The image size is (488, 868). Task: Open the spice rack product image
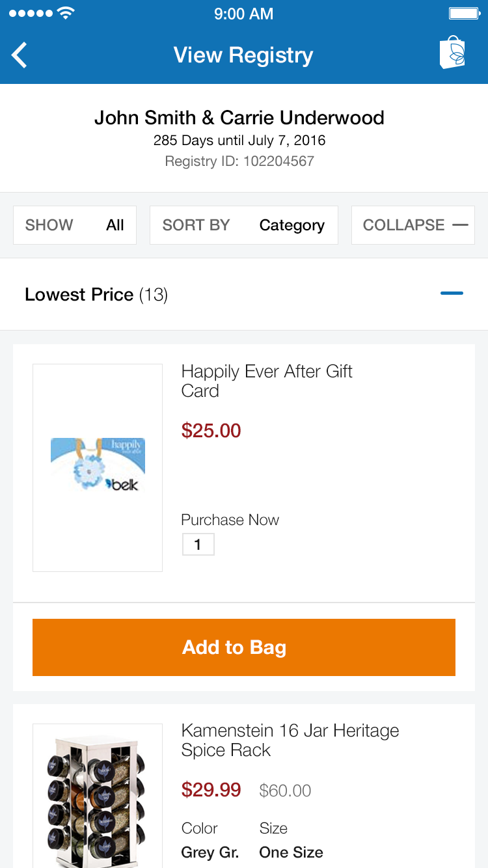pos(98,797)
